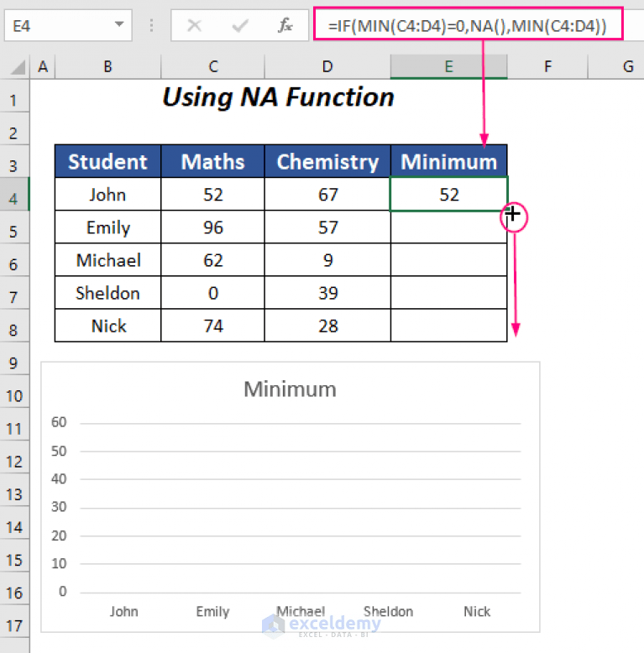
Task: Select Sheldon's Chemistry score 39
Action: coord(327,293)
